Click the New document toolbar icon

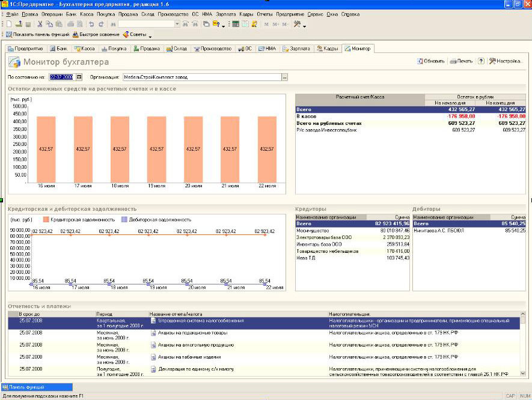pyautogui.click(x=9, y=24)
